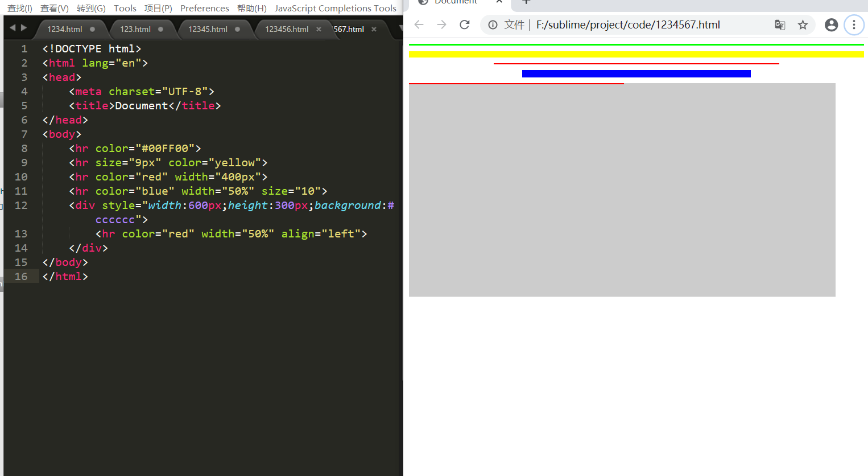Click the <title>Document</title> line
Screen dimensions: 868x476
145,106
